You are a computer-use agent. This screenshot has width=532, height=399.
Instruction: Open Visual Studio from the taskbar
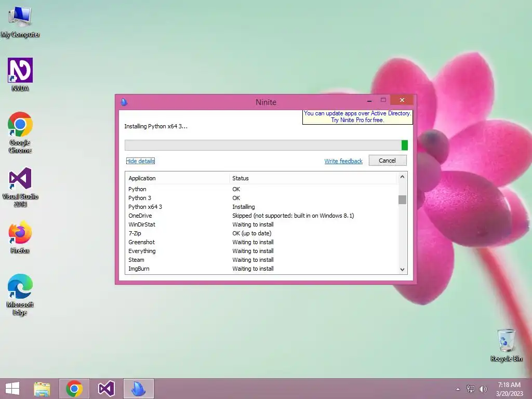106,389
